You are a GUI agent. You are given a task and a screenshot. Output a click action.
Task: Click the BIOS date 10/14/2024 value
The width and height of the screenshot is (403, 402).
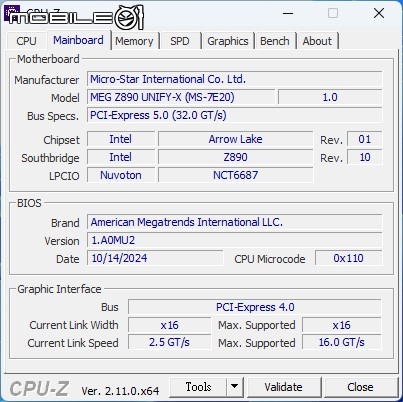pos(155,258)
